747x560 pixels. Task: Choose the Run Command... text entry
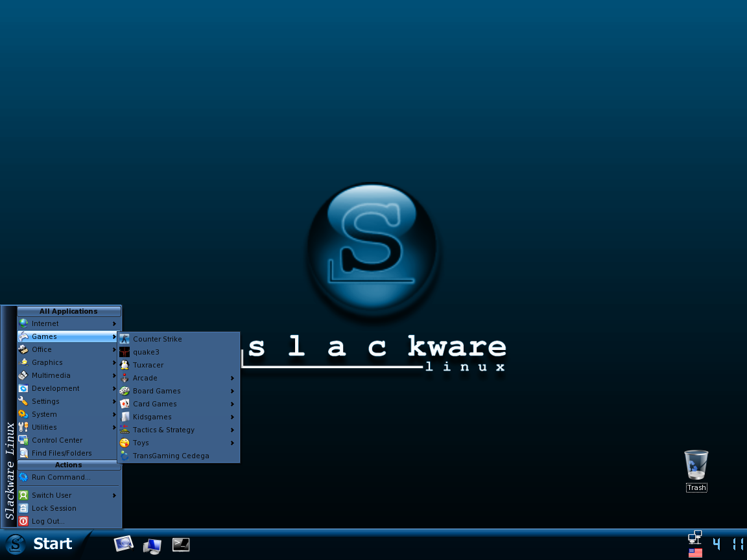pos(61,477)
